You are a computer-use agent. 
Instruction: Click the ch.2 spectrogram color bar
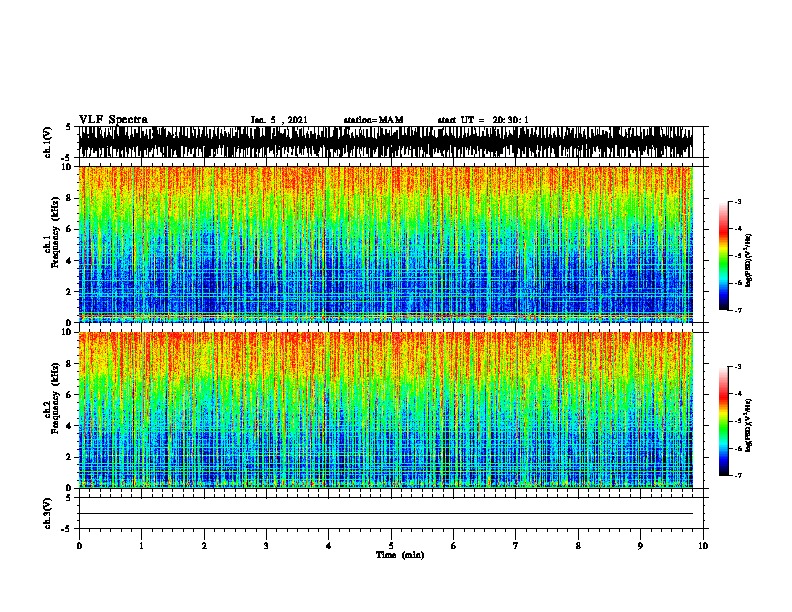724,421
